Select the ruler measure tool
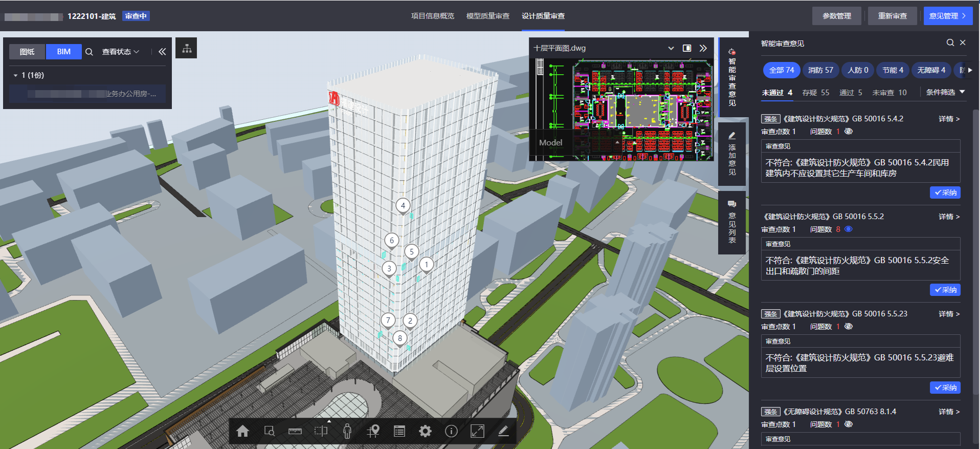 295,432
